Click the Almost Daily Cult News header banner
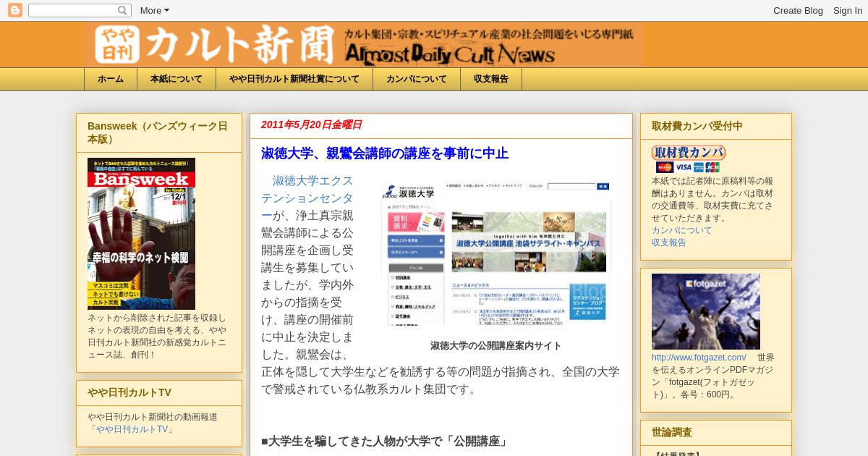 point(363,45)
